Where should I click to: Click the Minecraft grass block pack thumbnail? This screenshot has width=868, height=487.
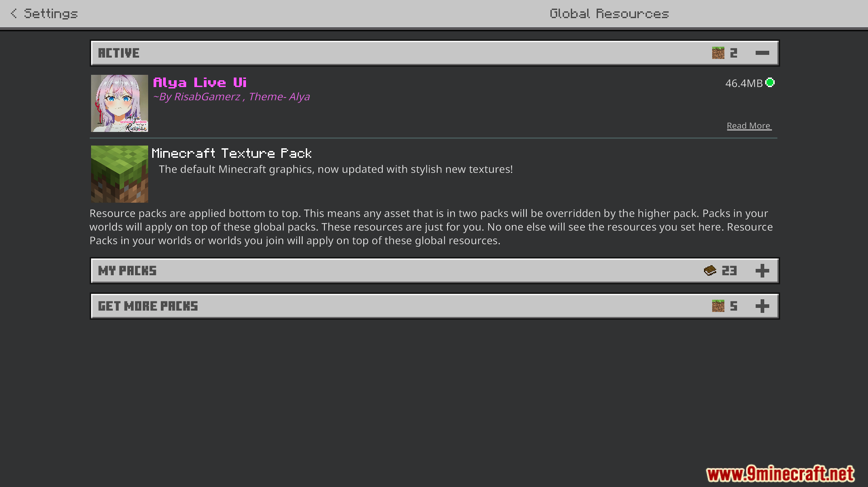tap(120, 174)
